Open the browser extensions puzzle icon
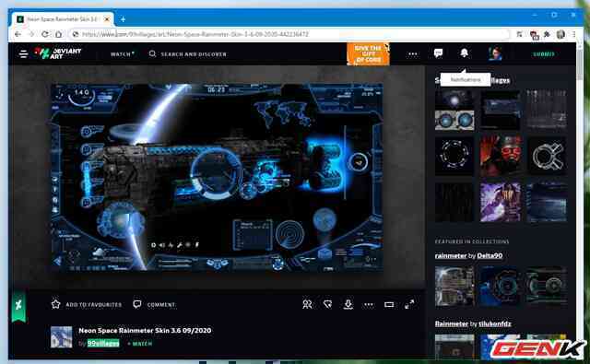The width and height of the screenshot is (590, 364). pos(547,34)
